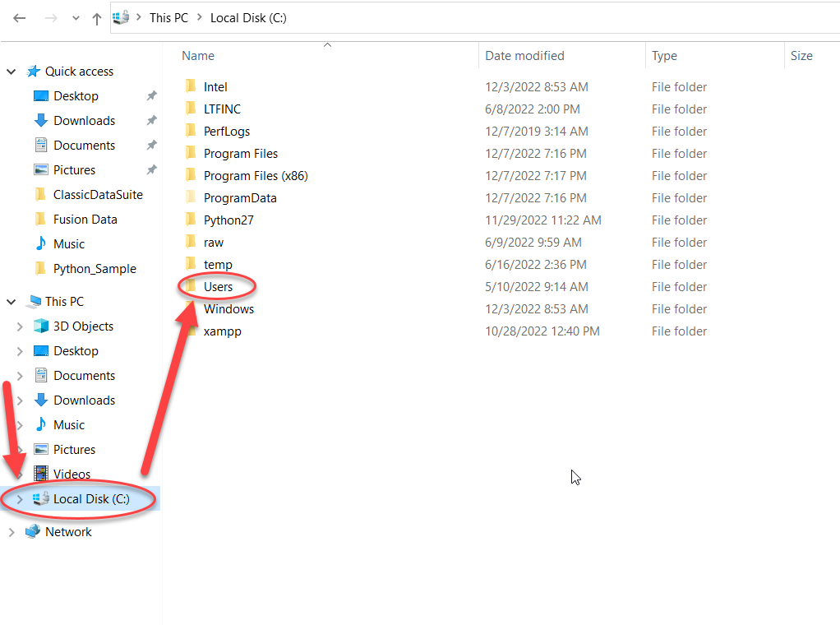Click the date 5/10/2022 9:14 AM
This screenshot has width=840, height=625.
click(536, 287)
